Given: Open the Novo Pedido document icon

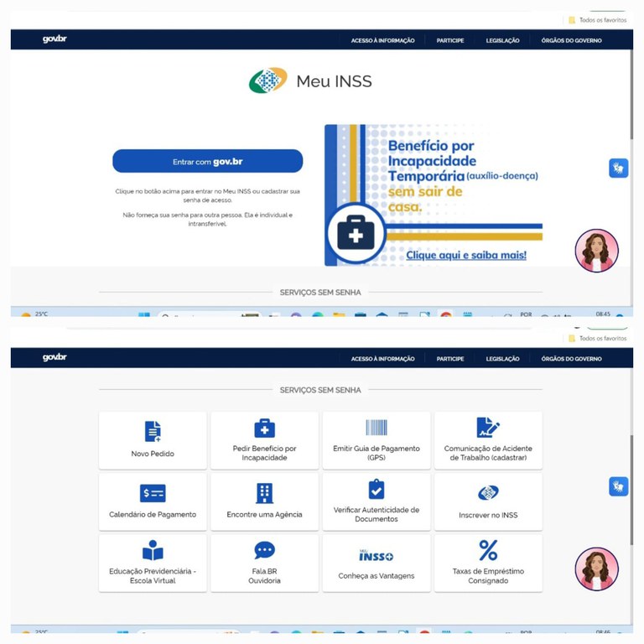Looking at the screenshot, I should (x=153, y=431).
